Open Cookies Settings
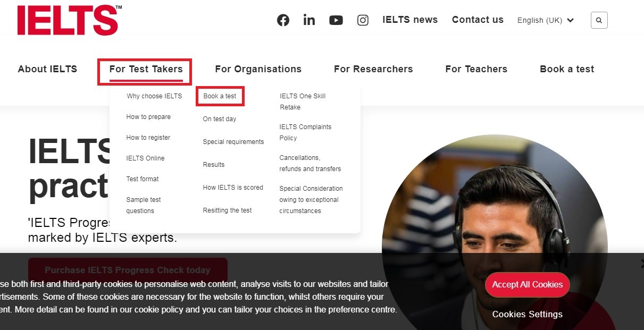Viewport: 644px width, 330px height. (527, 314)
